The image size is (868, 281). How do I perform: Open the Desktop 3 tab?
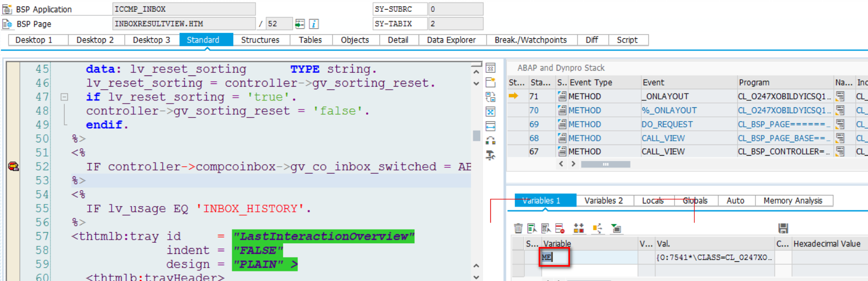coord(151,40)
